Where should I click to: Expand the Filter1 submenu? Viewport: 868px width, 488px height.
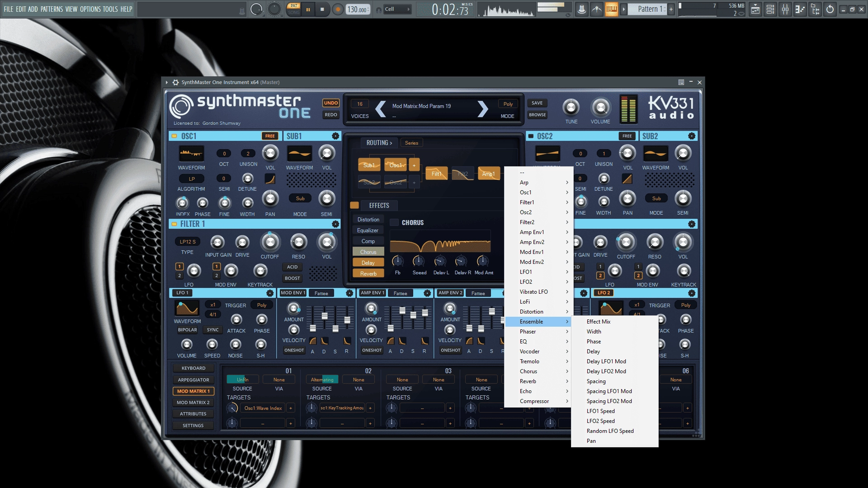click(539, 202)
